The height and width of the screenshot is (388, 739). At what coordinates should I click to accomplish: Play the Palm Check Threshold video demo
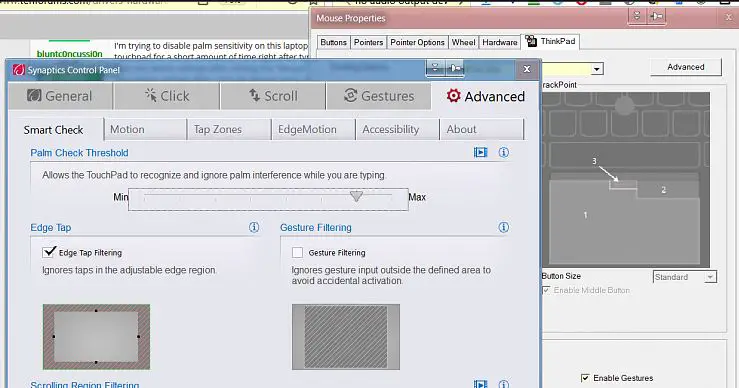tap(480, 152)
